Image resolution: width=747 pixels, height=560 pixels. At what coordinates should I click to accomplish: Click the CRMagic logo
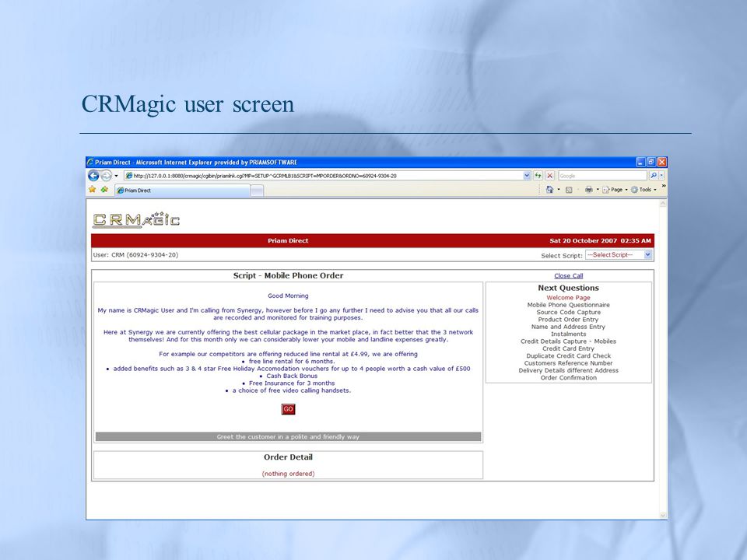(x=135, y=219)
